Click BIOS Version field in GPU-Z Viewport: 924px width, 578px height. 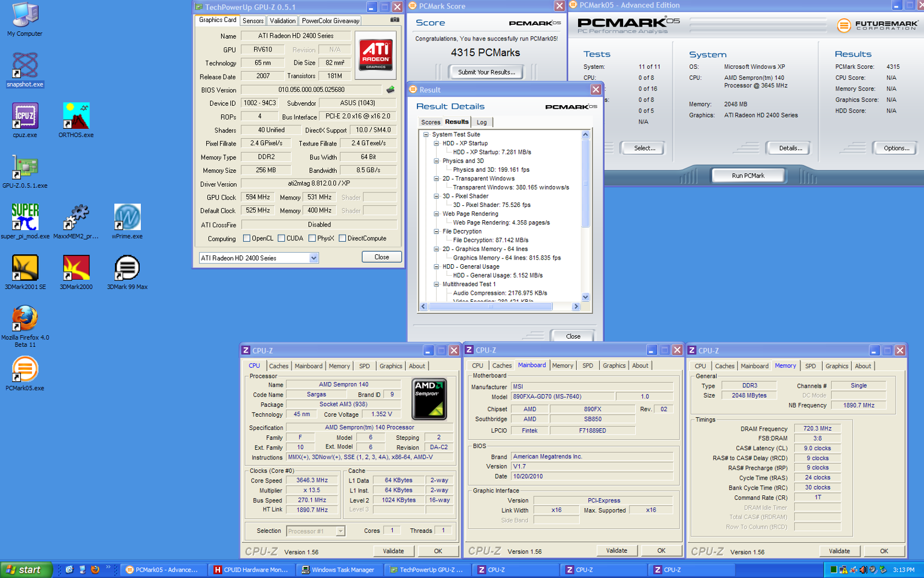point(311,90)
